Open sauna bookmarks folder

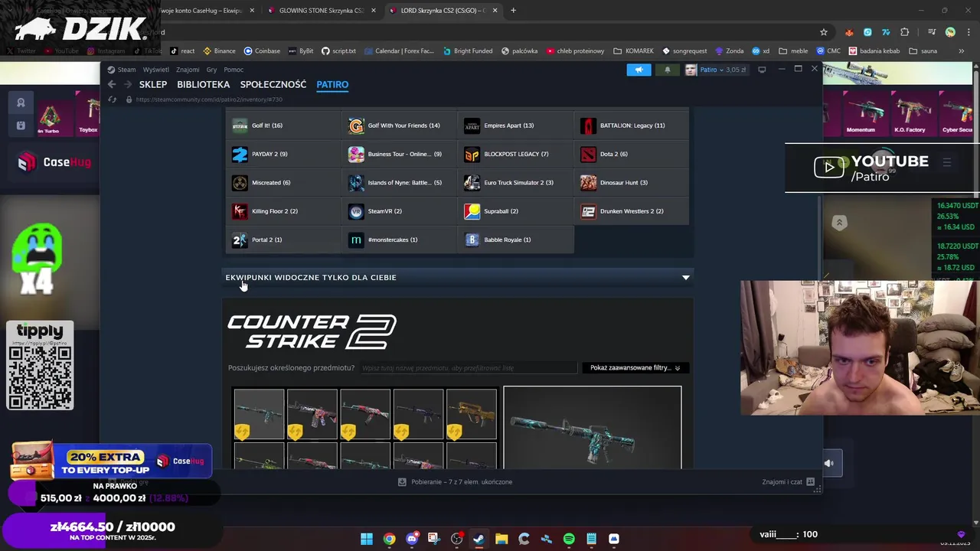pyautogui.click(x=923, y=51)
